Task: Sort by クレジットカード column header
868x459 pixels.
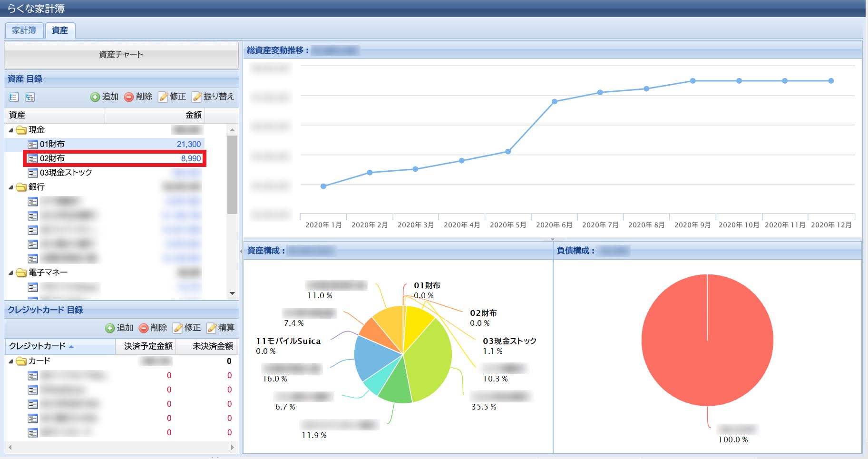Action: click(x=60, y=346)
